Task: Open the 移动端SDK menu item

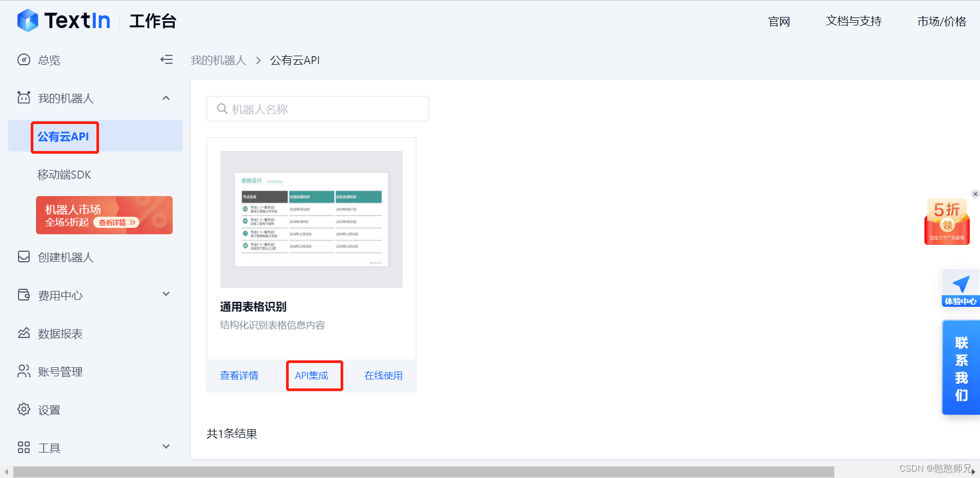Action: (x=65, y=174)
